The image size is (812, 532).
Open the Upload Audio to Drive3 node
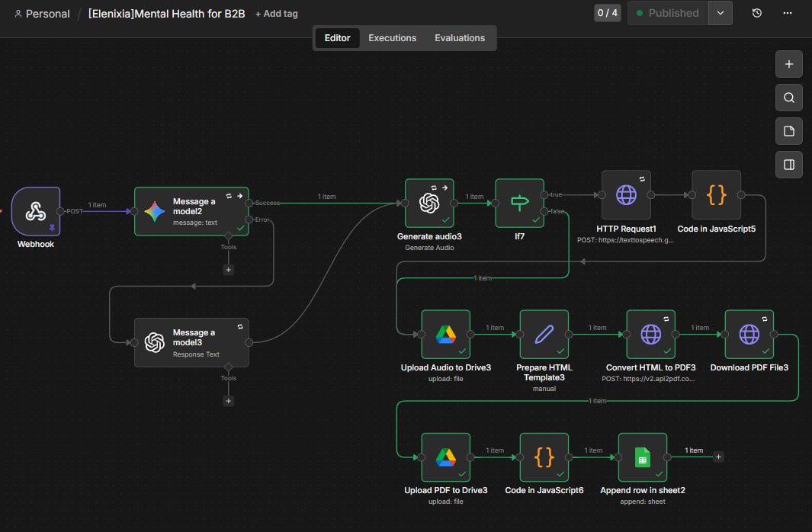click(x=446, y=335)
